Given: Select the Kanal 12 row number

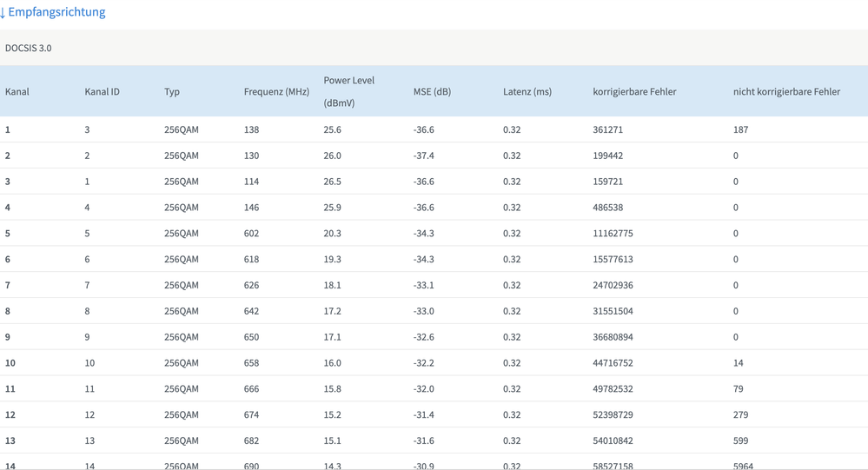Looking at the screenshot, I should coord(10,415).
